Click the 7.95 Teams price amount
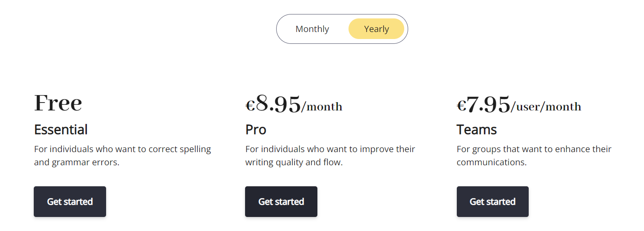Image resolution: width=644 pixels, height=231 pixels. point(488,104)
